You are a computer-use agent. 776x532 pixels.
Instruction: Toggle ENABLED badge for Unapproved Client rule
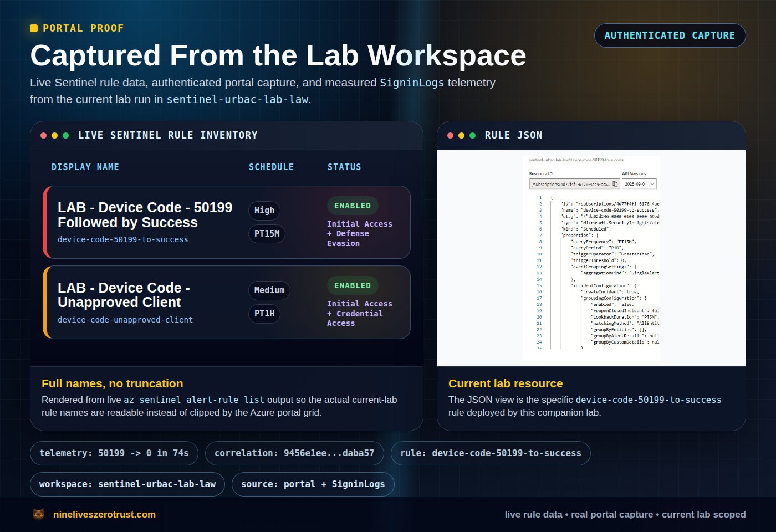[353, 285]
